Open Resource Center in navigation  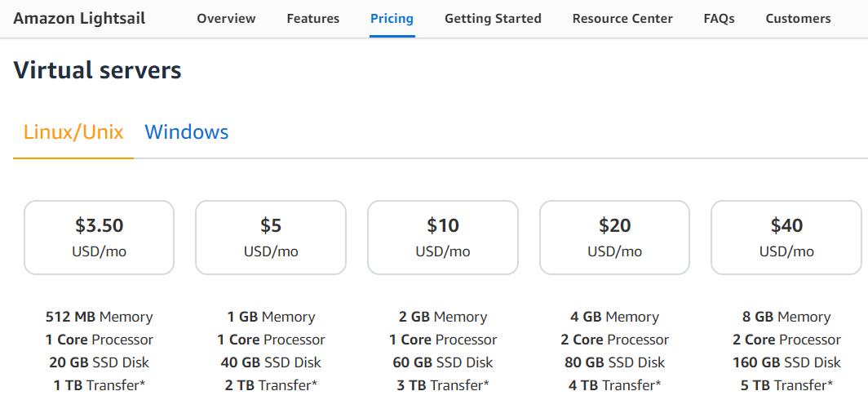(622, 18)
